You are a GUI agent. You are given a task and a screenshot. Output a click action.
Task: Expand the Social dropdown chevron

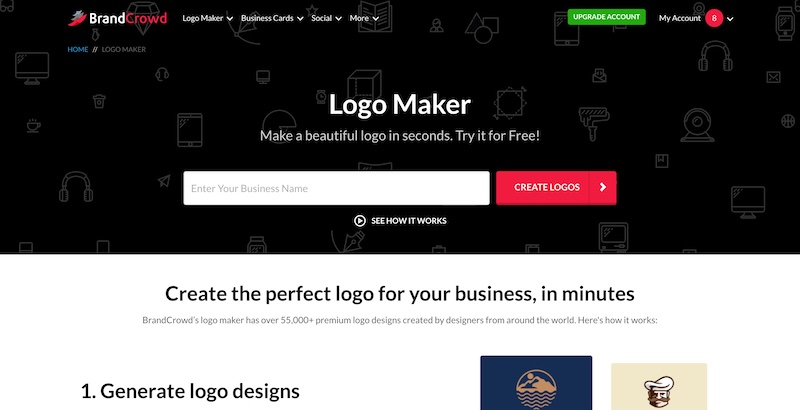tap(338, 19)
